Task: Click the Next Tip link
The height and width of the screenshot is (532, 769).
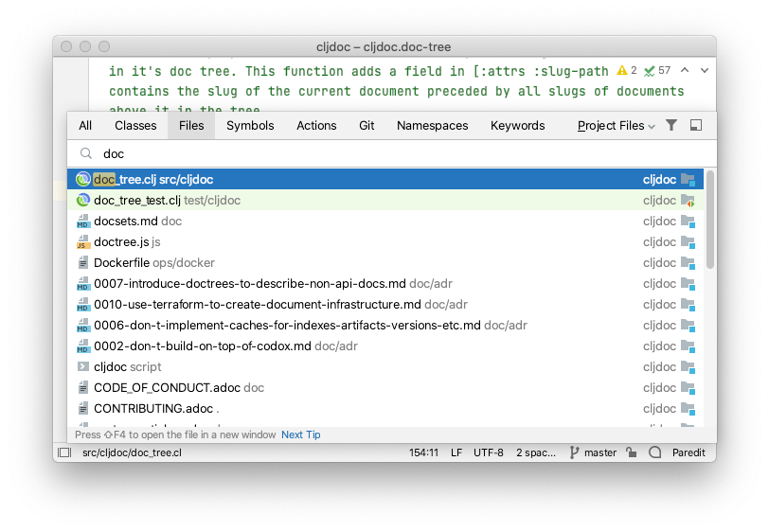Action: 300,434
